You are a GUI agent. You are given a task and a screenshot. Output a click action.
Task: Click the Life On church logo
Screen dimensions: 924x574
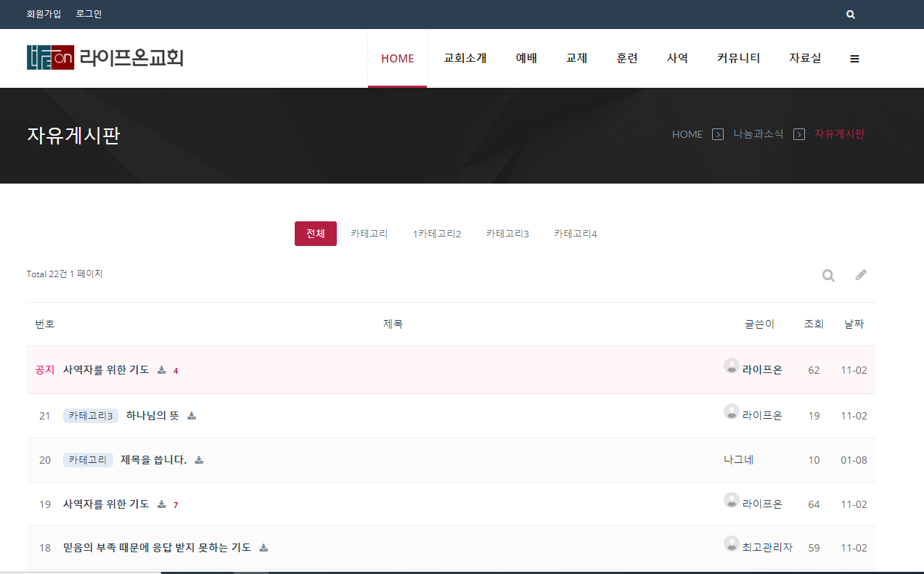tap(105, 57)
